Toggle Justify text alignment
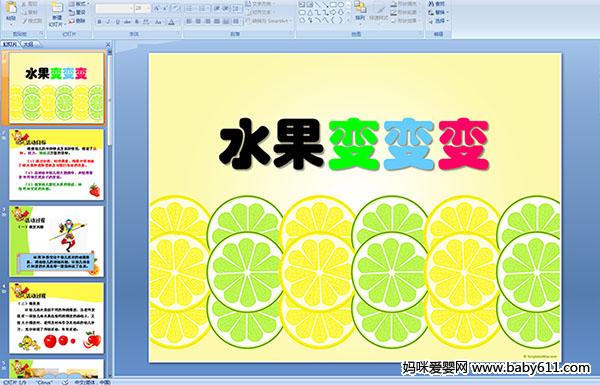Image resolution: width=600 pixels, height=385 pixels. coord(217,21)
